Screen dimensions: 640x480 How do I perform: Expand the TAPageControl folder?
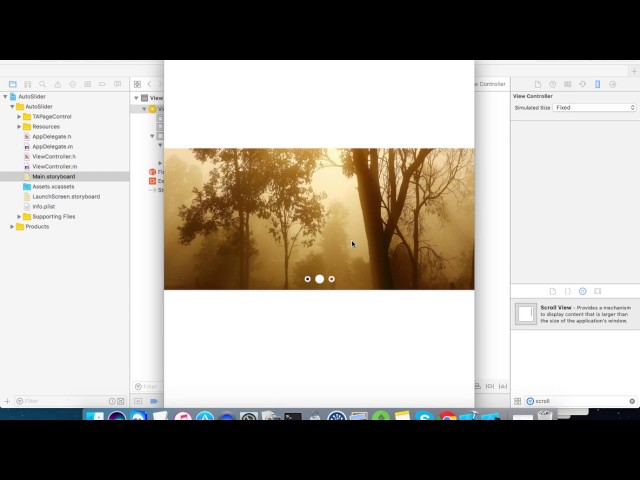pyautogui.click(x=19, y=117)
